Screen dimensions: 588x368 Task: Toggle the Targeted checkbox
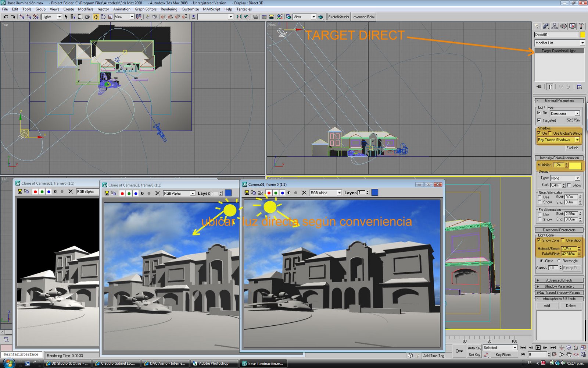pyautogui.click(x=539, y=120)
